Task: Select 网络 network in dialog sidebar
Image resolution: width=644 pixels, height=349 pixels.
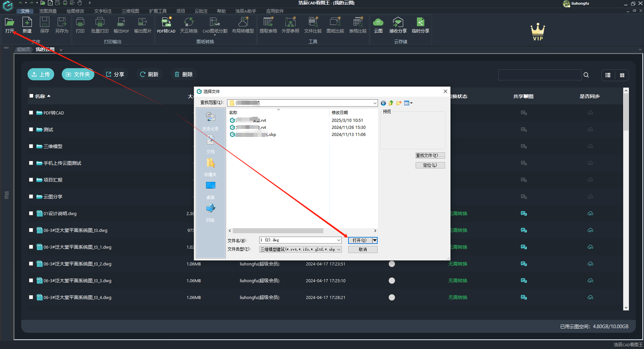Action: point(210,213)
